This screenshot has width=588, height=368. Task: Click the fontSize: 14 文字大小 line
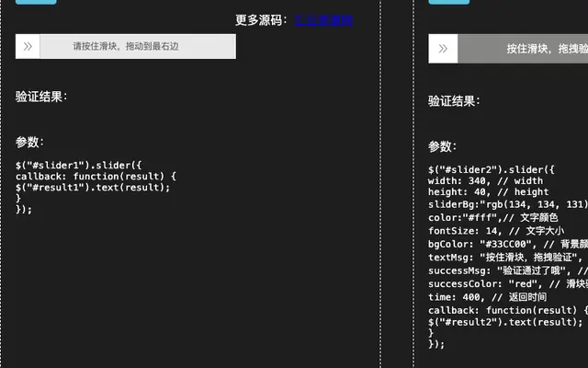tap(496, 231)
